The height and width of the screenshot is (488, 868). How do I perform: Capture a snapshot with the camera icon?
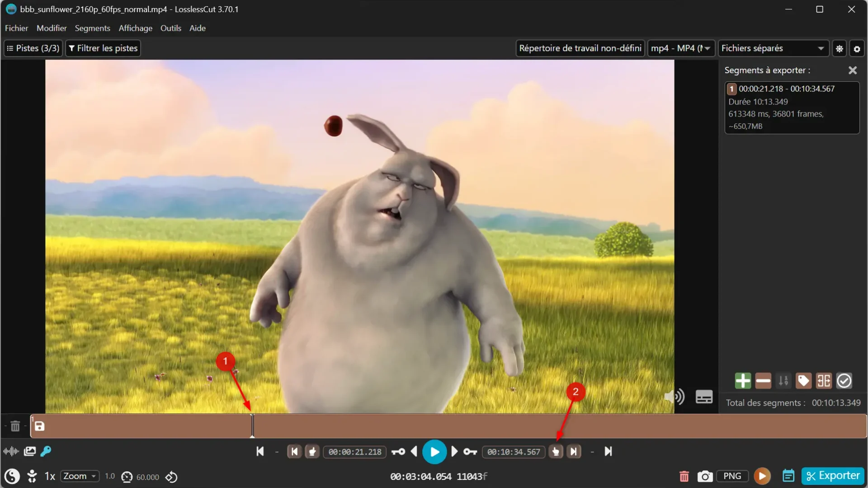705,477
